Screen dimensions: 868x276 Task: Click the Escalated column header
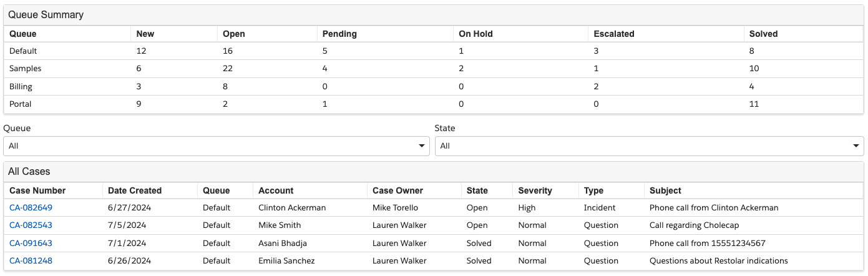pyautogui.click(x=613, y=34)
